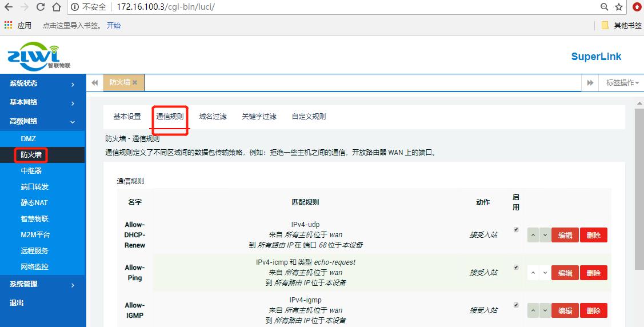The image size is (644, 327).
Task: Open the zoom magnifier icon in address bar
Action: 605,7
